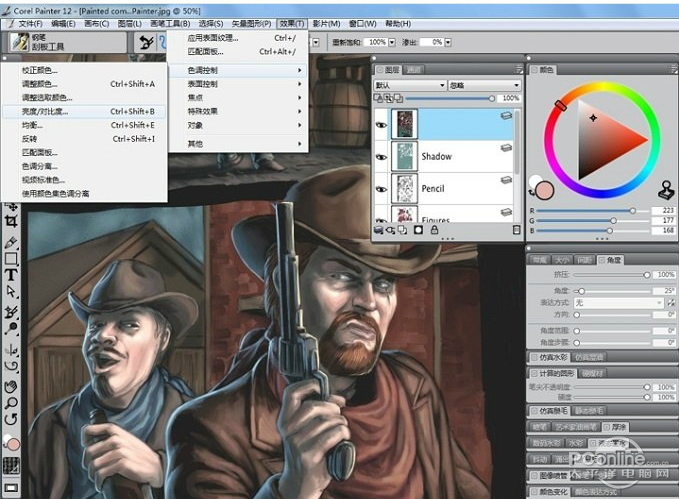Select the Grabber hand tool

click(12, 385)
